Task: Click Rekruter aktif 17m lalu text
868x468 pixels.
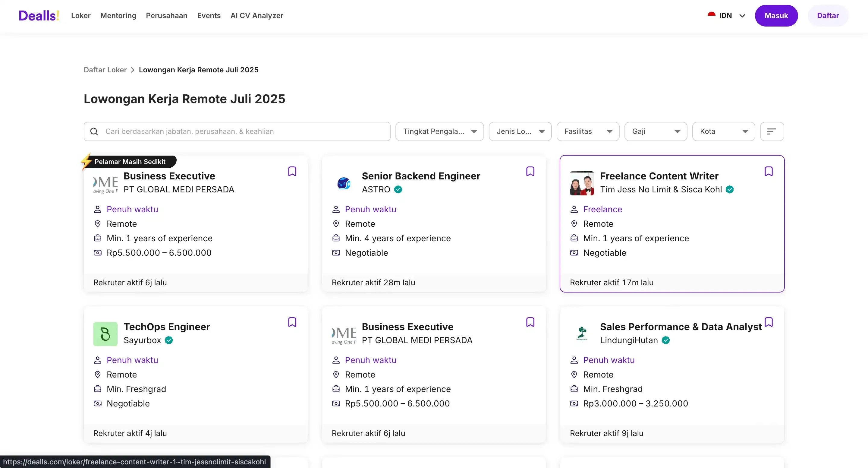Action: click(x=612, y=283)
